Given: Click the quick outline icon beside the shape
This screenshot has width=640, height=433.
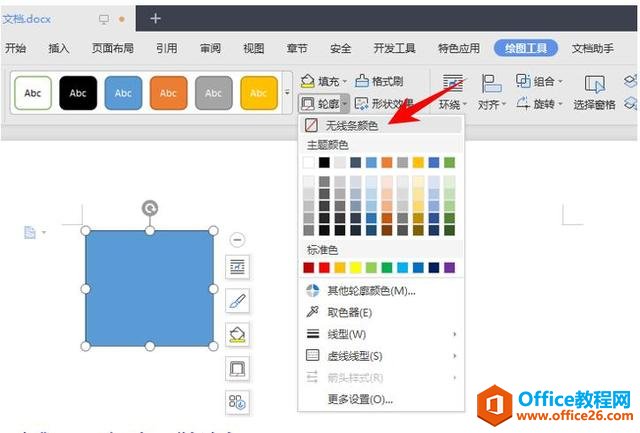Looking at the screenshot, I should [238, 369].
